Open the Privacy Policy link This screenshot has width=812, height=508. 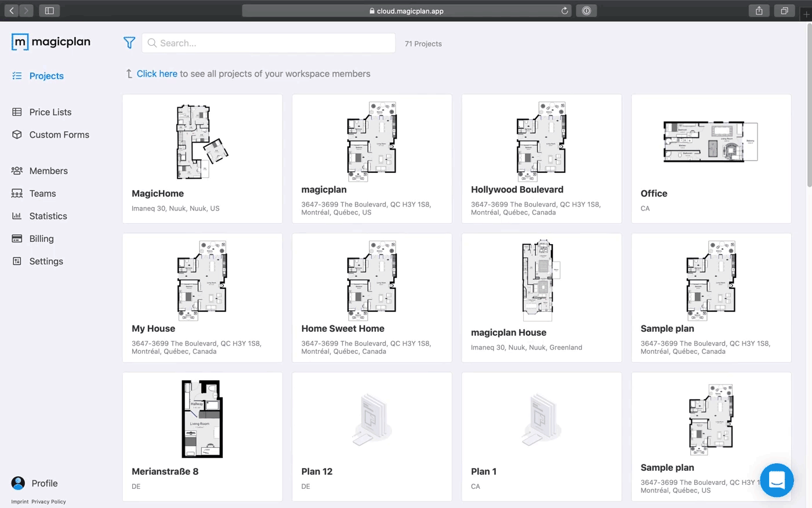[x=49, y=501]
